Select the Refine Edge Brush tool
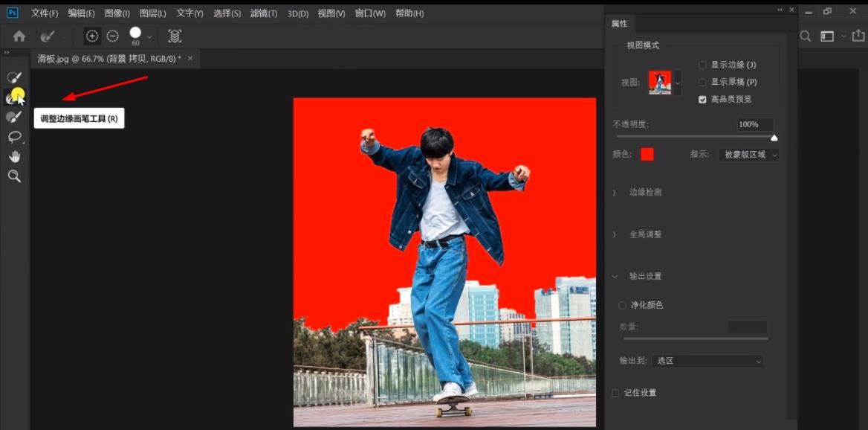The image size is (868, 430). point(14,97)
